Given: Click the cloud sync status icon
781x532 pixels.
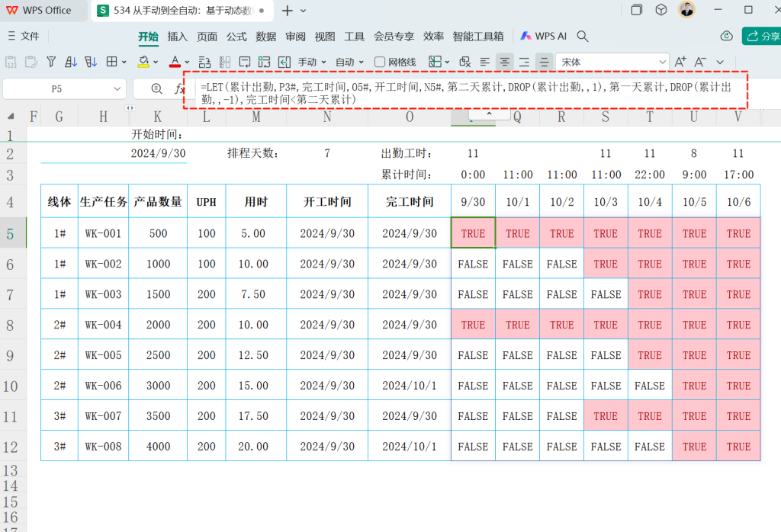Looking at the screenshot, I should tap(727, 36).
